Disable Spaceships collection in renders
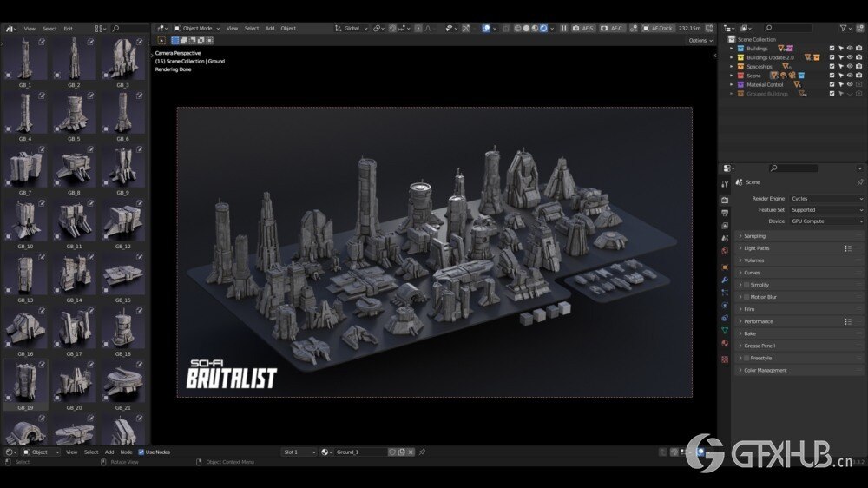The height and width of the screenshot is (488, 868). coord(858,67)
